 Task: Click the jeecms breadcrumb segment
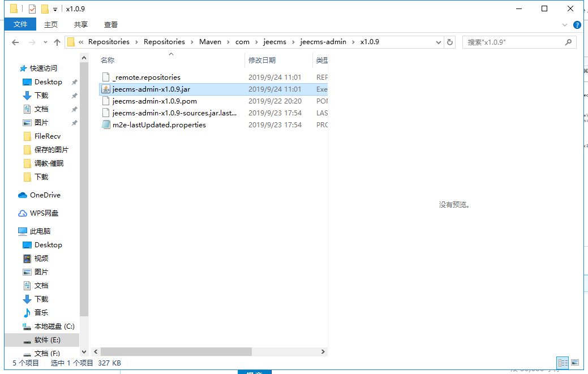[x=274, y=42]
